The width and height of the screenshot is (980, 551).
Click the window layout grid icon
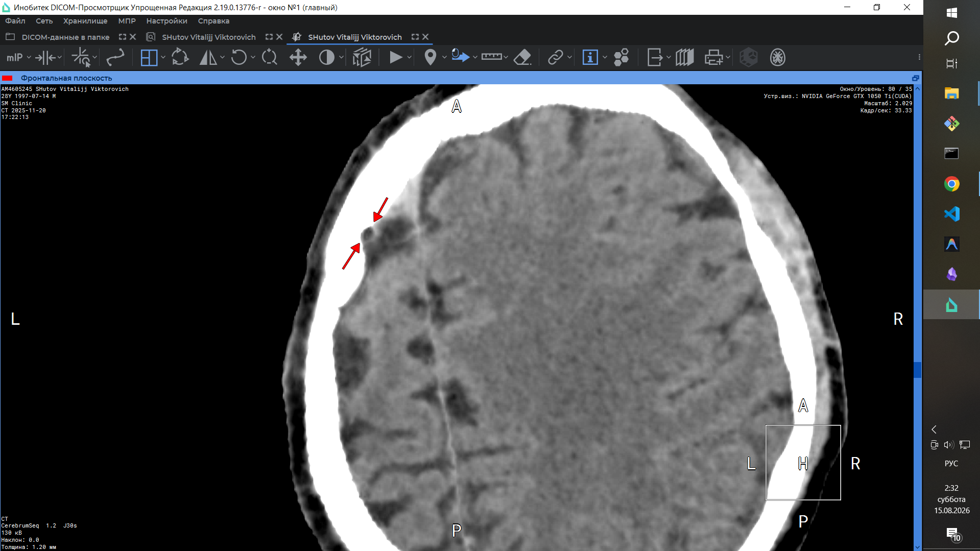[149, 57]
